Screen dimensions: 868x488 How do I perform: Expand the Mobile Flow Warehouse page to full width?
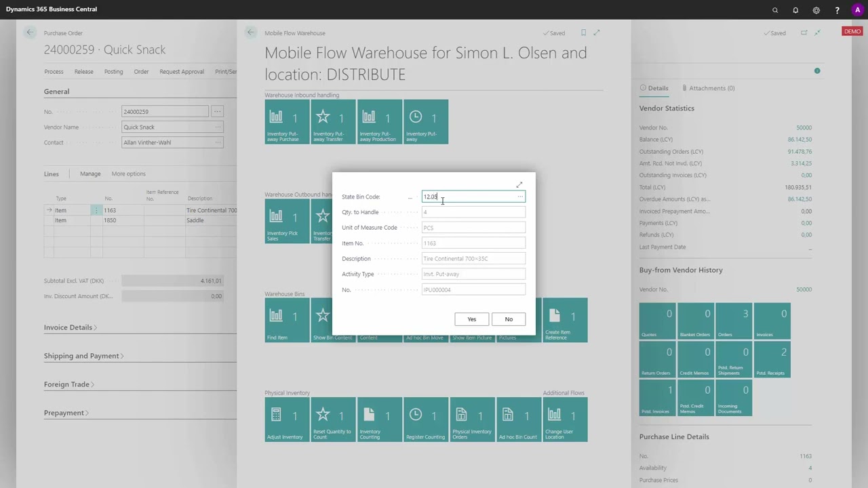(x=597, y=33)
